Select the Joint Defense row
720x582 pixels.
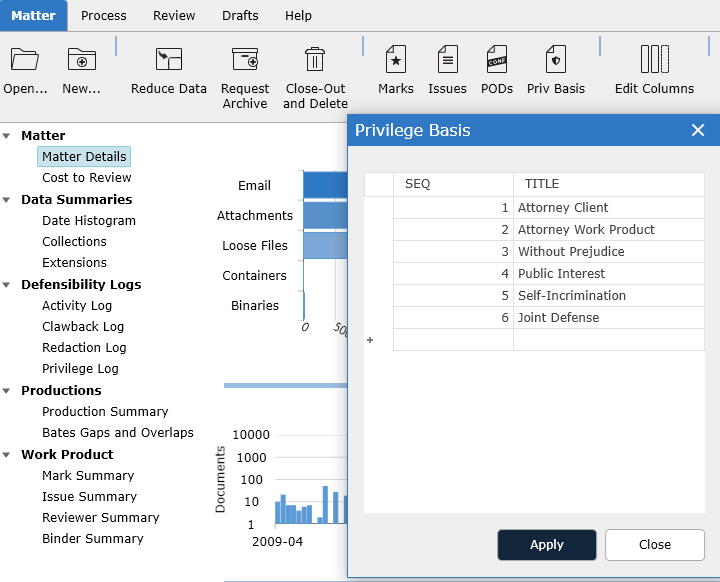(549, 318)
